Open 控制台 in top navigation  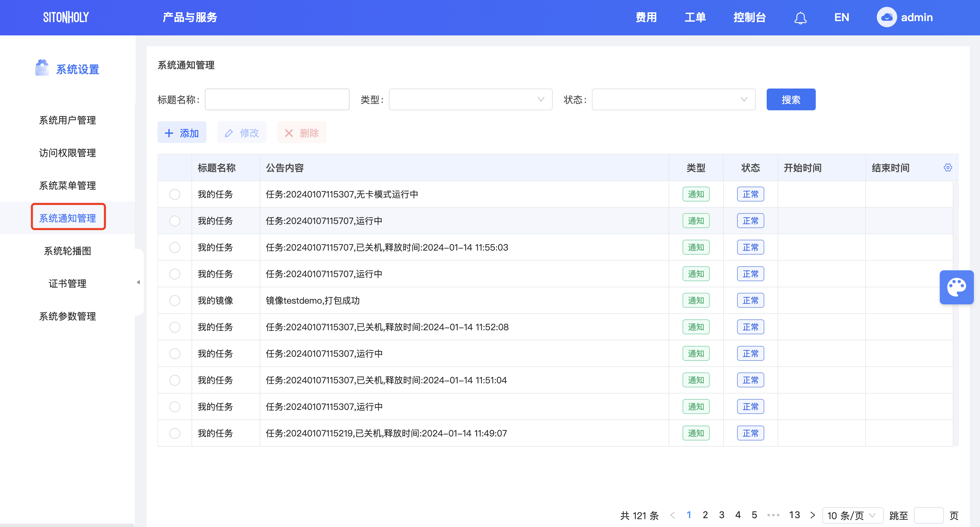(749, 17)
